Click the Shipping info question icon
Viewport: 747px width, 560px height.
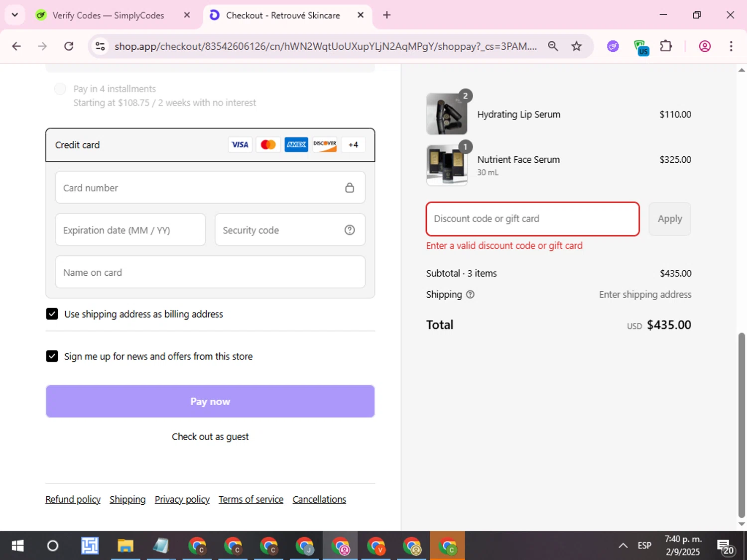470,295
